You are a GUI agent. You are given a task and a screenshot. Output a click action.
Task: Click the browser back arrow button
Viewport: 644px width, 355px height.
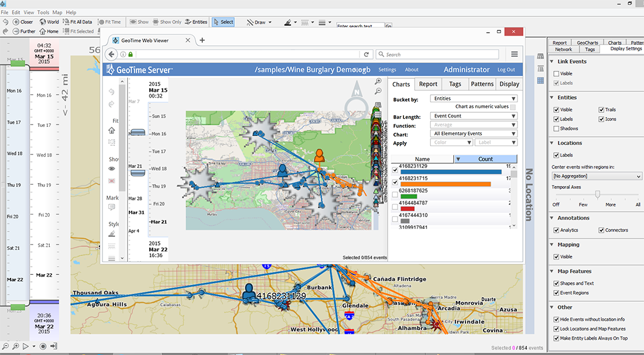click(111, 54)
